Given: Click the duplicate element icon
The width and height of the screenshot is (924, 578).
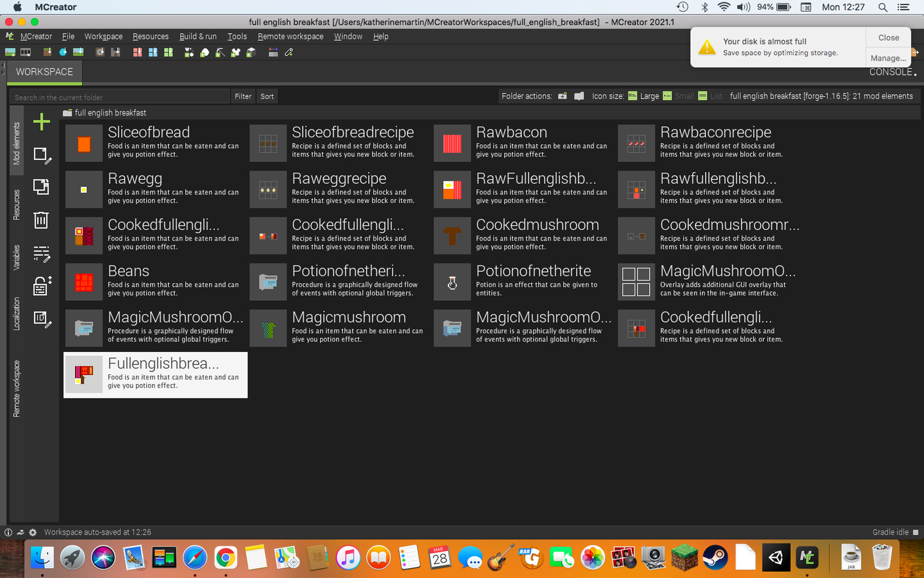Looking at the screenshot, I should 41,187.
